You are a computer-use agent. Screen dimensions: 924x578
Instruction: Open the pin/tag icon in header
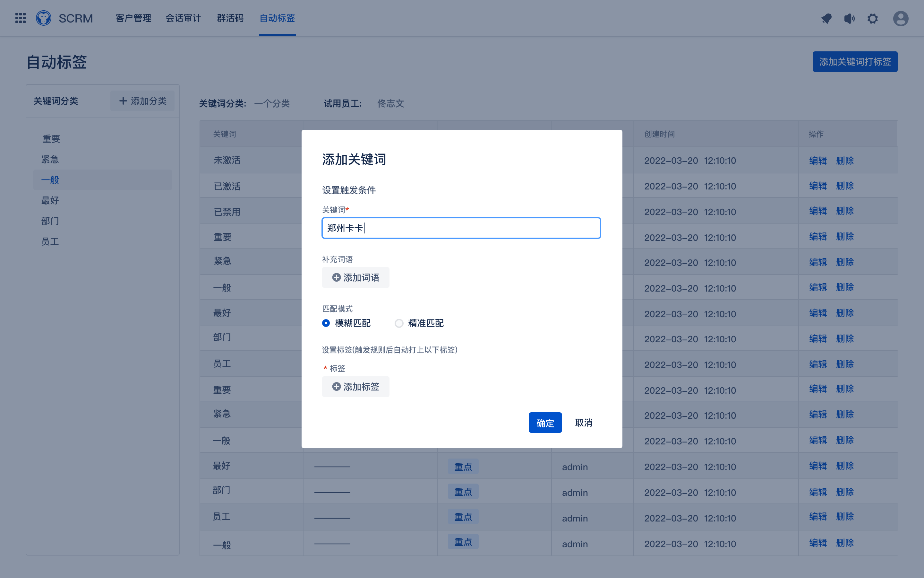point(826,18)
